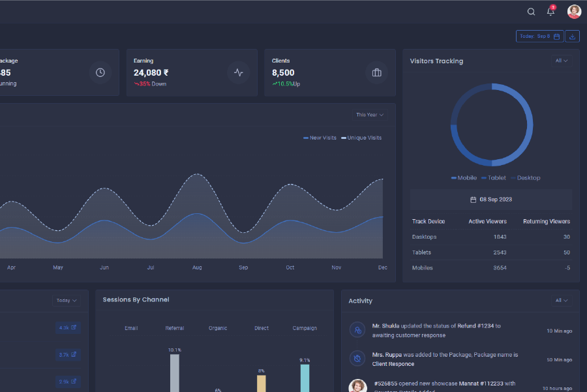The width and height of the screenshot is (587, 392).
Task: Toggle the Unique Visits legend series
Action: (x=361, y=138)
